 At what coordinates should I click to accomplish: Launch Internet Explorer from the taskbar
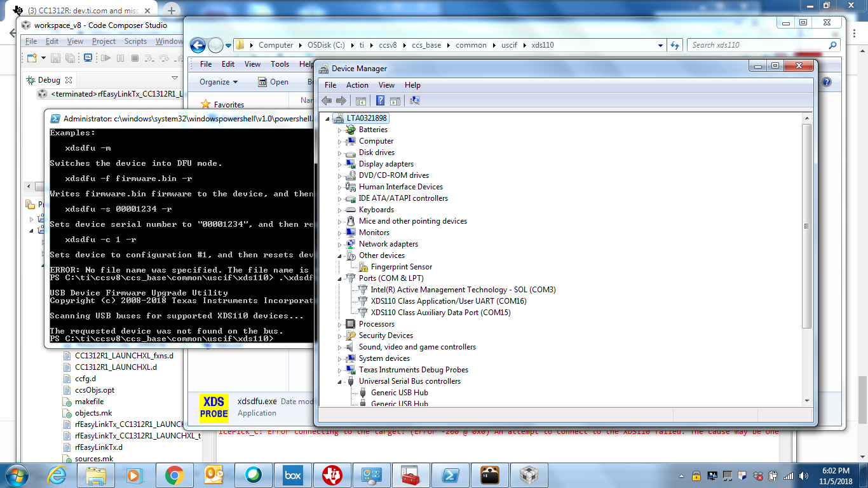(58, 475)
